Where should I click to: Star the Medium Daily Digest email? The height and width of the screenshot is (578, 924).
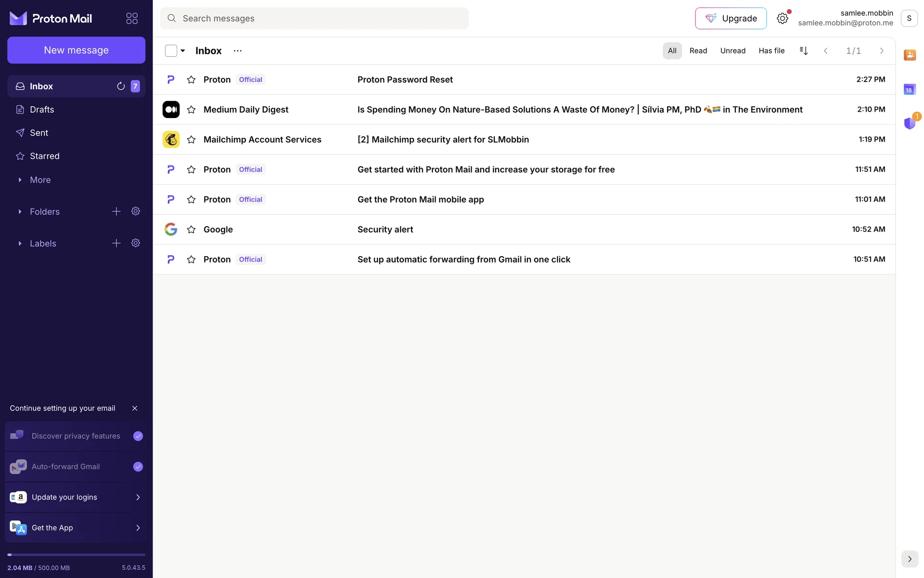(x=191, y=110)
